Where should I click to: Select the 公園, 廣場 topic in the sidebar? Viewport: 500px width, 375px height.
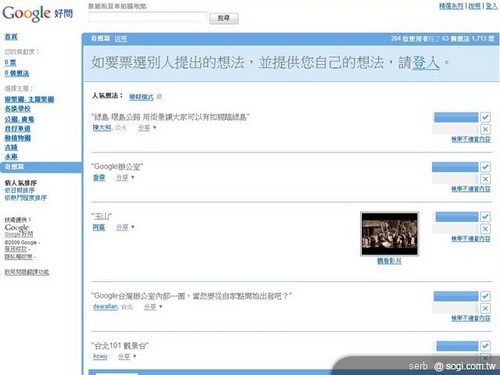(19, 119)
